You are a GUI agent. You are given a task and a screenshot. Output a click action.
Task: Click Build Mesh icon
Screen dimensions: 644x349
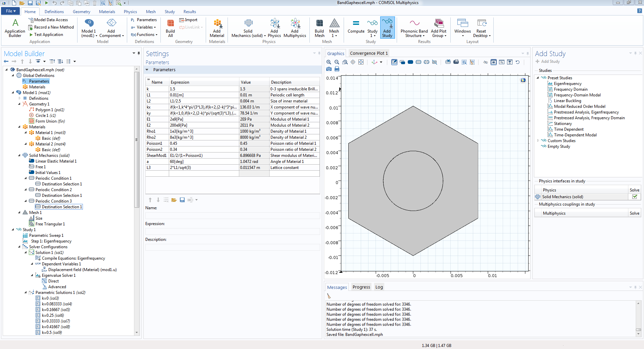click(x=319, y=28)
